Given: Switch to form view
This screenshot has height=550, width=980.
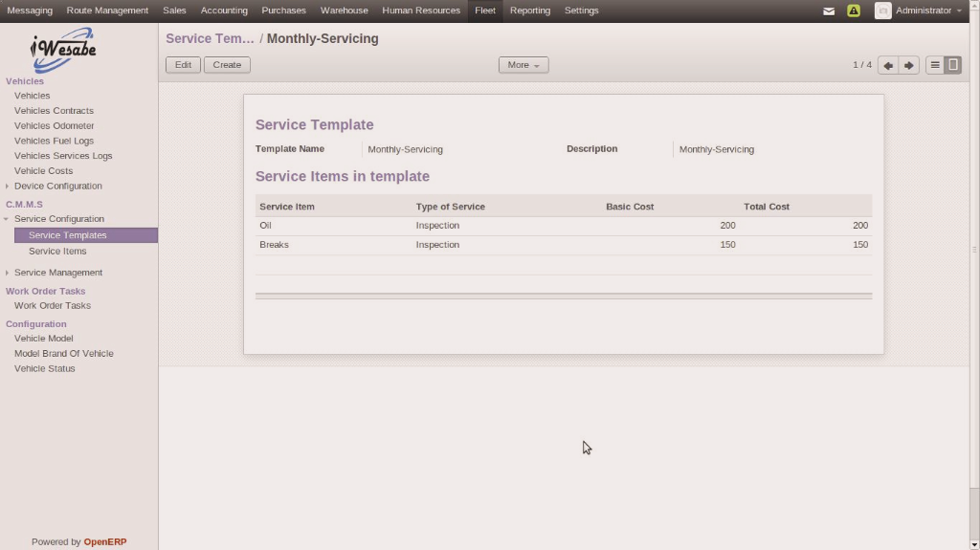Looking at the screenshot, I should 952,65.
